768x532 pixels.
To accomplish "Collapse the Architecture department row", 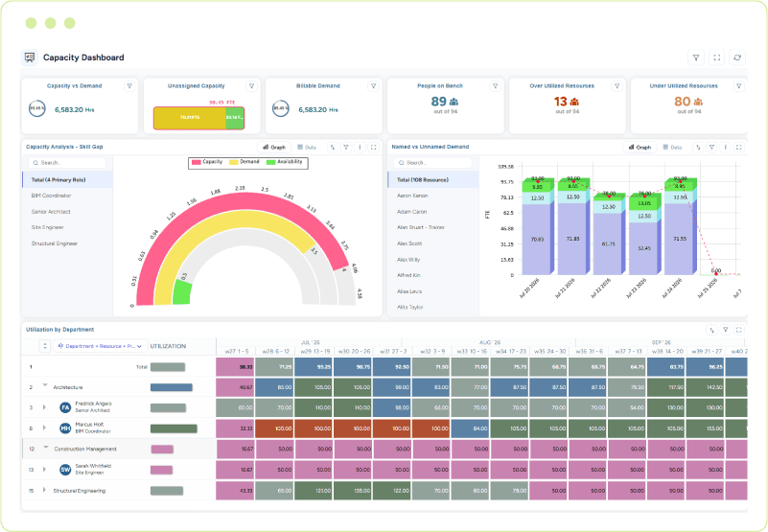I will [45, 385].
